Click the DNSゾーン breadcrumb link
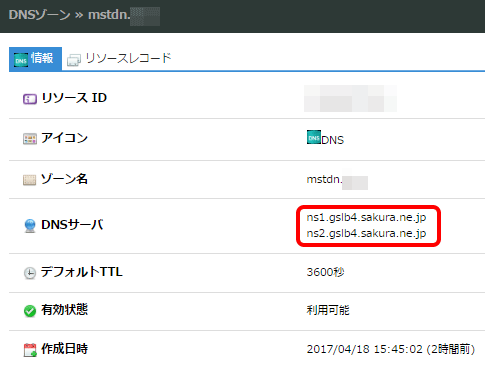Viewport: 485px width, 372px height. click(x=39, y=15)
